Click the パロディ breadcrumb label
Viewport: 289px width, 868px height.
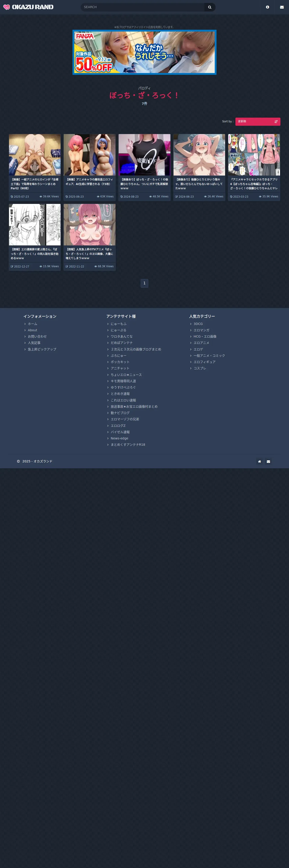coord(144,88)
